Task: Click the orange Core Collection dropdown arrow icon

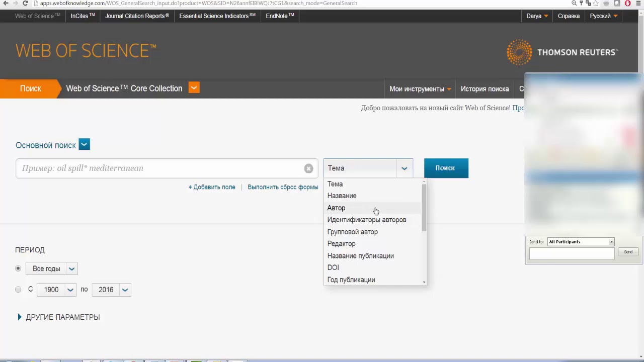Action: point(194,88)
